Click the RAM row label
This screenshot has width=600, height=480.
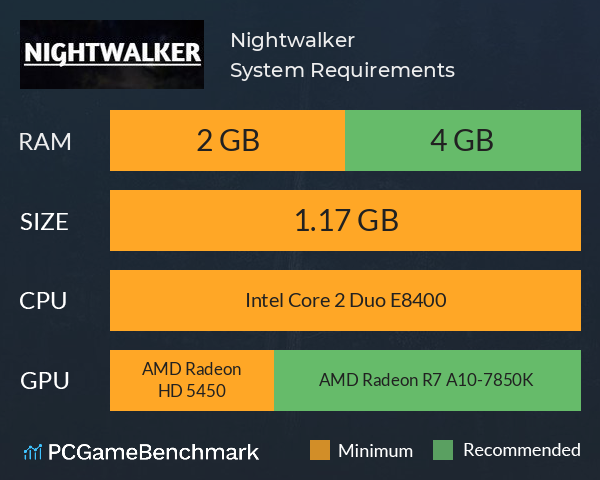(x=45, y=142)
